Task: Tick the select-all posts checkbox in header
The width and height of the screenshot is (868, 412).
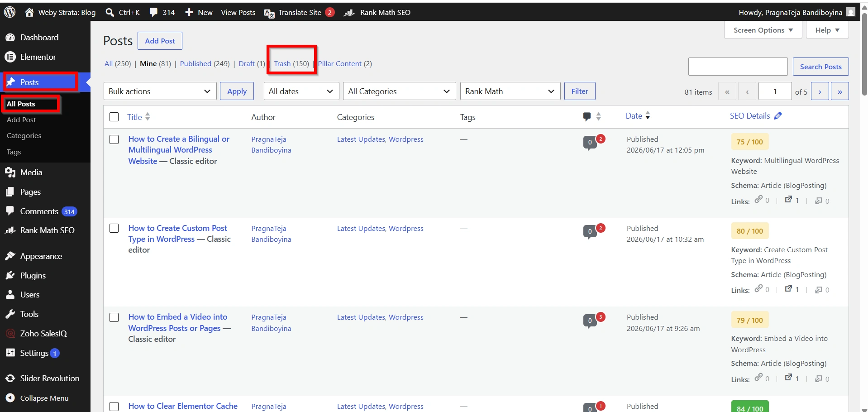Action: click(x=114, y=117)
